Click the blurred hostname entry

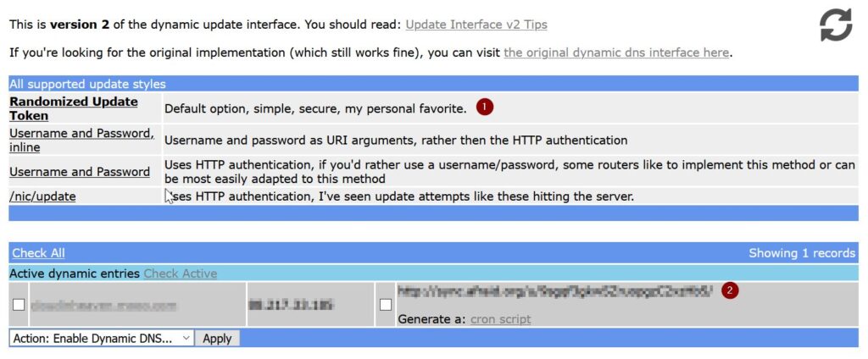tap(107, 304)
